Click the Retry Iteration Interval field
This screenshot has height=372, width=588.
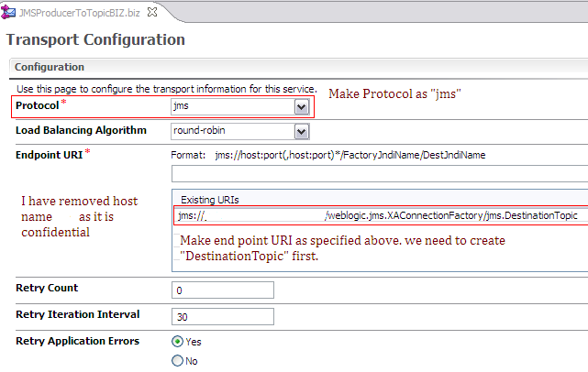223,317
